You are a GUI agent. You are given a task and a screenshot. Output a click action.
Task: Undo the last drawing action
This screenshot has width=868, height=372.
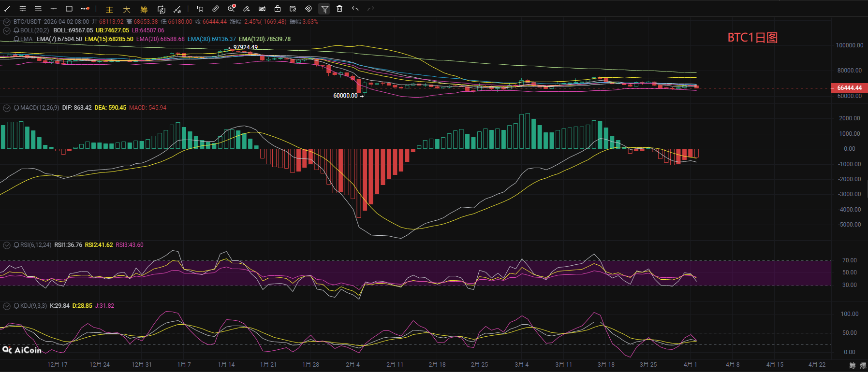point(355,9)
